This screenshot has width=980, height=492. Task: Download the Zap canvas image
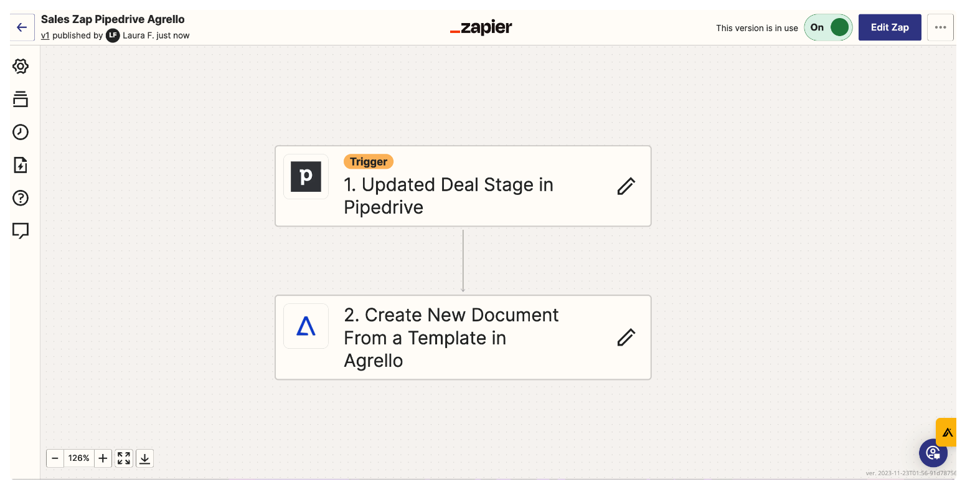(144, 458)
